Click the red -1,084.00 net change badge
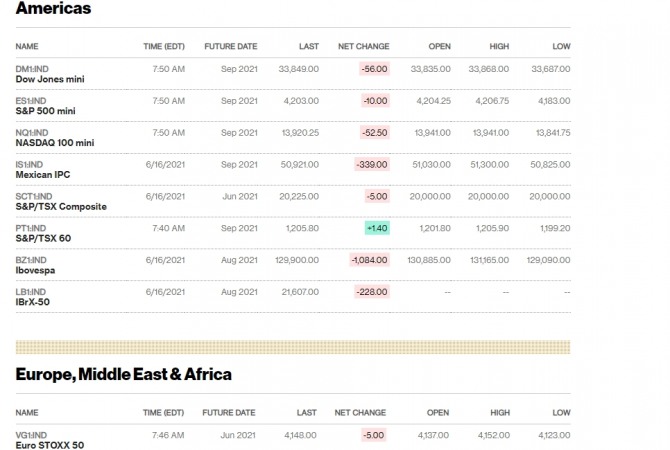This screenshot has width=670, height=450. [369, 260]
